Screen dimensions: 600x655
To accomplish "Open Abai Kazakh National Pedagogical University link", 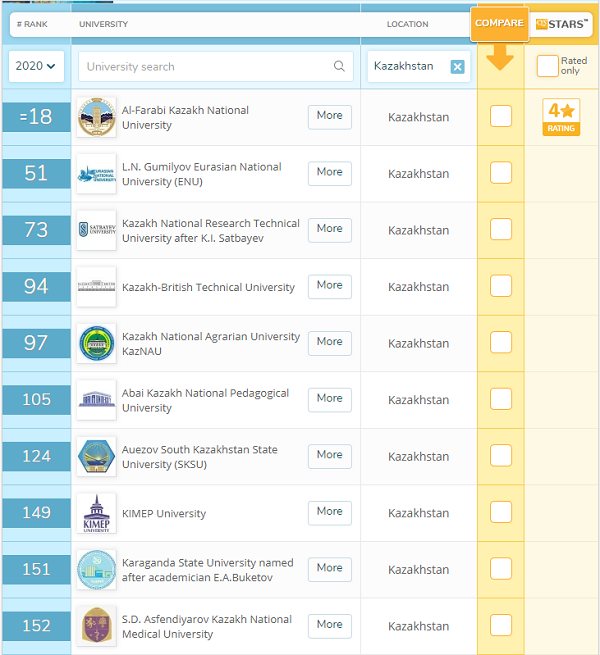I will pos(205,400).
